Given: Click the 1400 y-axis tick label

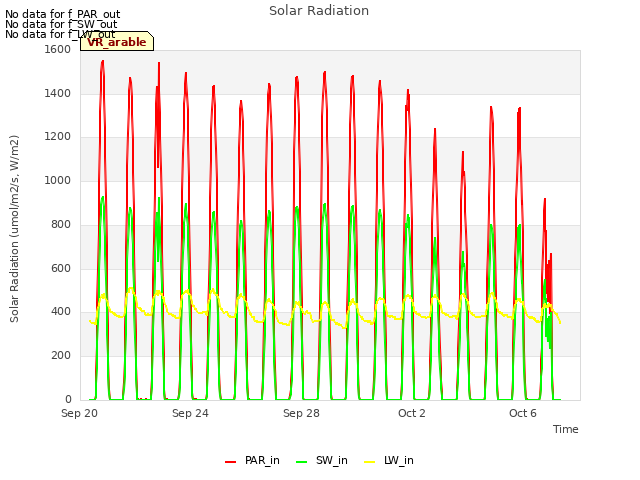Looking at the screenshot, I should click(58, 93).
